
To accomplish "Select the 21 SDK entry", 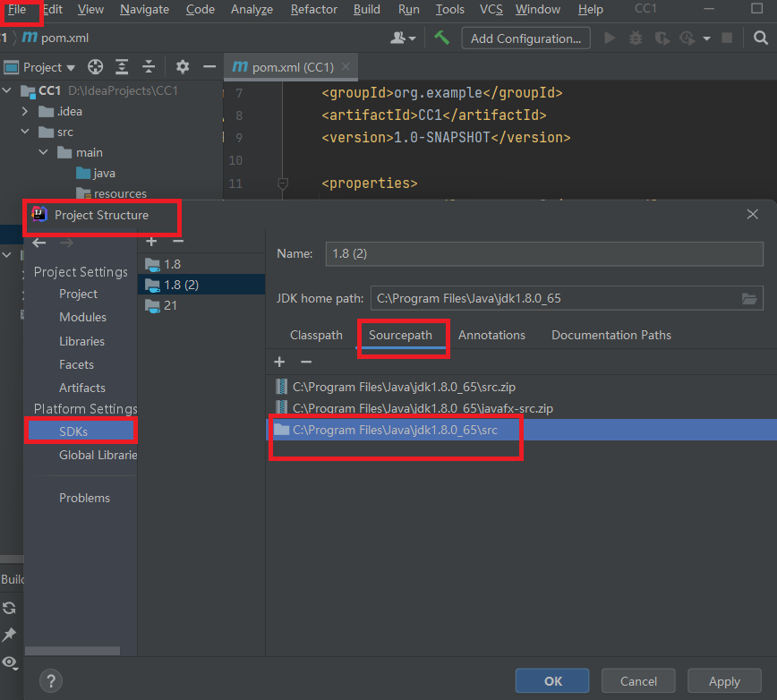I will 201,305.
